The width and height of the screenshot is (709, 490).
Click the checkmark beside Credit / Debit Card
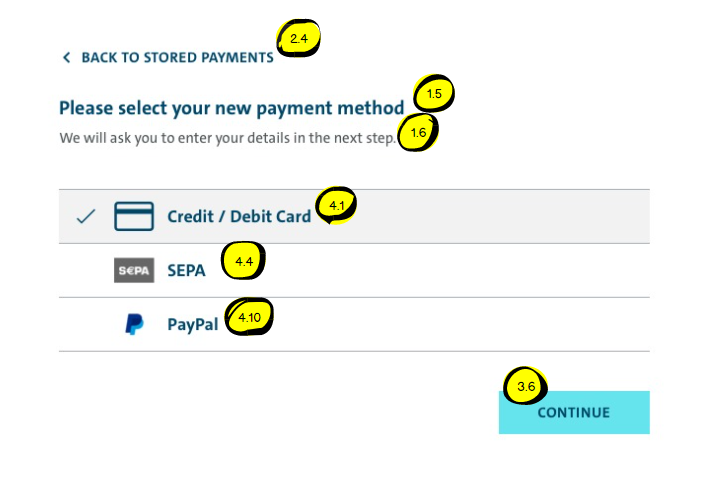point(86,216)
